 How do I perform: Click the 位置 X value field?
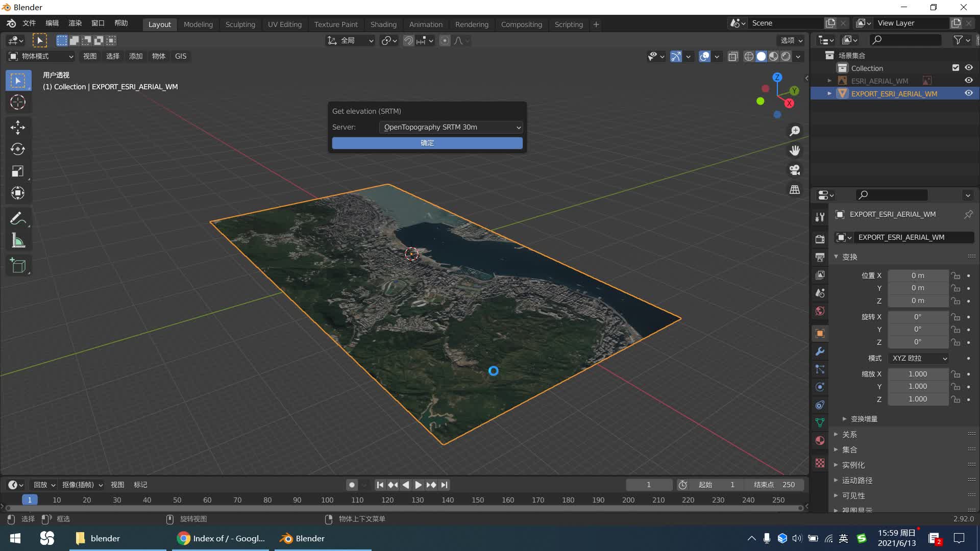tap(918, 275)
